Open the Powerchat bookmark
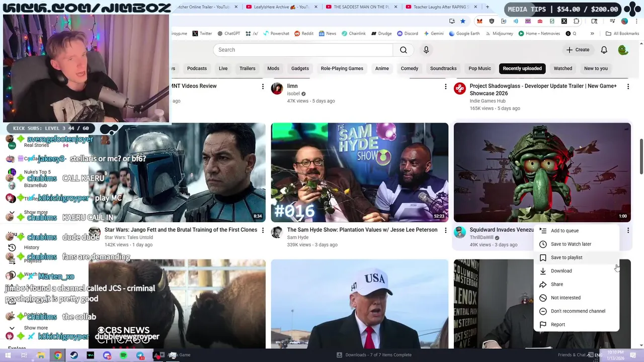 point(276,34)
